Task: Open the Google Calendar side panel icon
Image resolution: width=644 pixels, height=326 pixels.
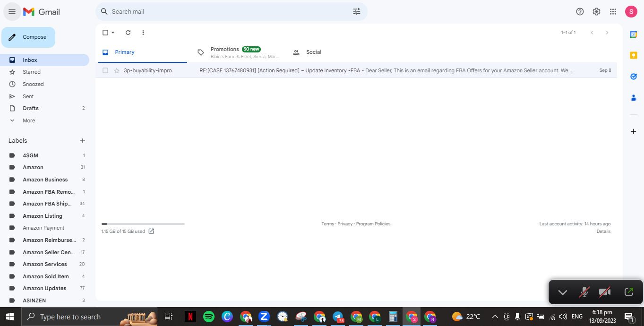Action: pyautogui.click(x=634, y=34)
